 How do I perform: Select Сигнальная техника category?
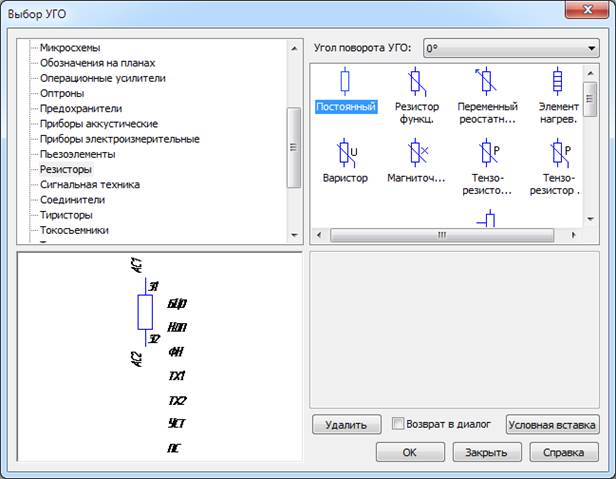(90, 185)
